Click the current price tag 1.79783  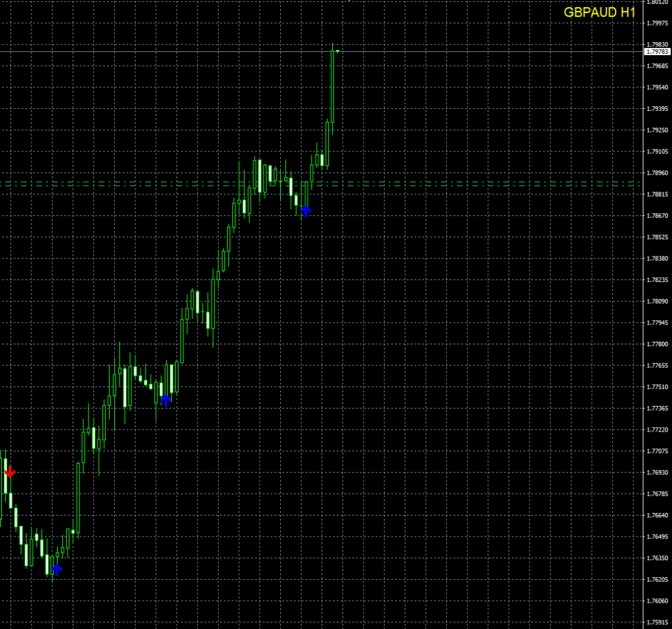coord(657,51)
